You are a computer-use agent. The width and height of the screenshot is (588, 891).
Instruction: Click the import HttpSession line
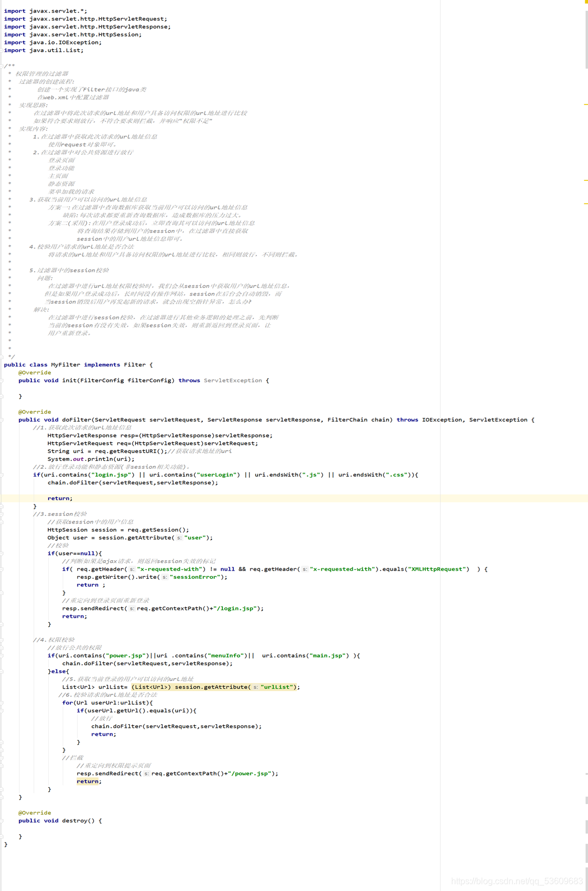click(72, 35)
